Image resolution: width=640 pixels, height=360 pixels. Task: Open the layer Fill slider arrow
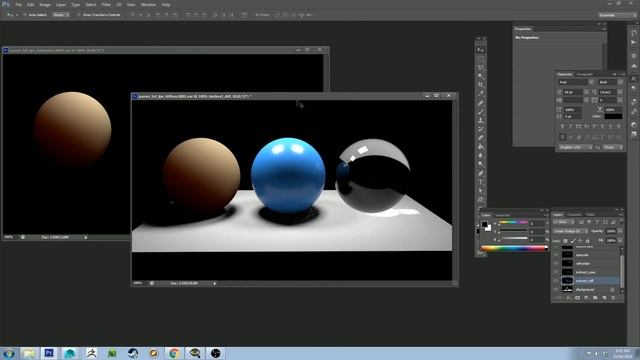point(620,241)
